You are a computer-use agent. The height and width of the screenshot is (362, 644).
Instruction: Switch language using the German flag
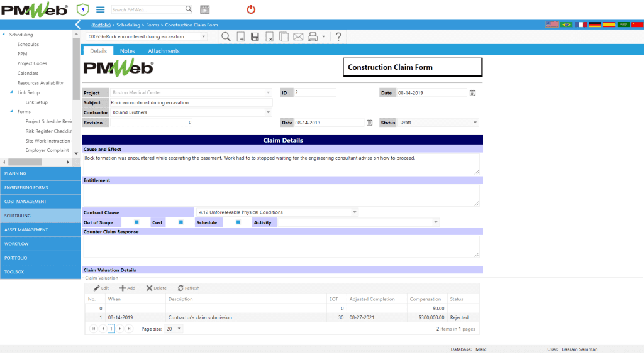pyautogui.click(x=595, y=25)
